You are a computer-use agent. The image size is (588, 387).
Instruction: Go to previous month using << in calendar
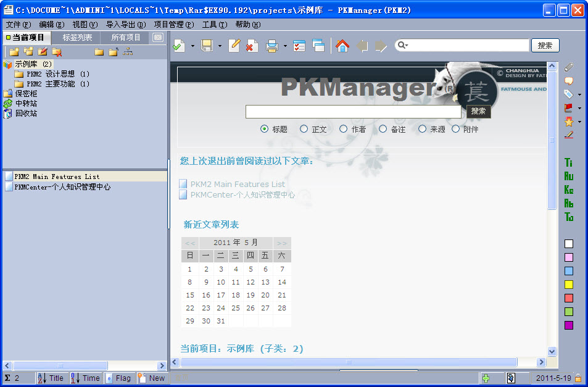190,243
